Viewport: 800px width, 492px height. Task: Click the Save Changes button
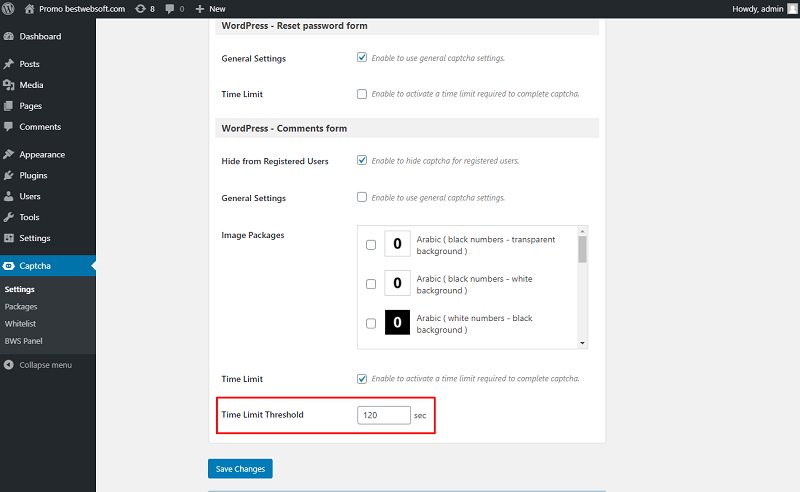[x=240, y=469]
